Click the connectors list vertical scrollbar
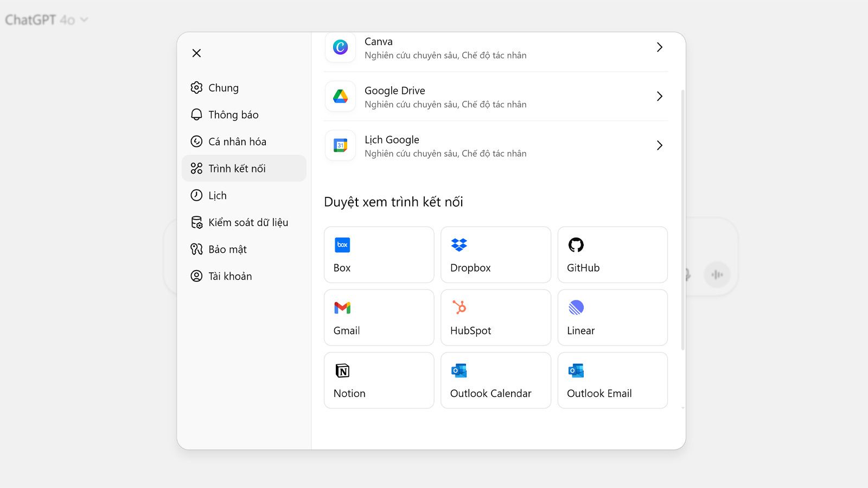This screenshot has width=868, height=488. pos(682,220)
